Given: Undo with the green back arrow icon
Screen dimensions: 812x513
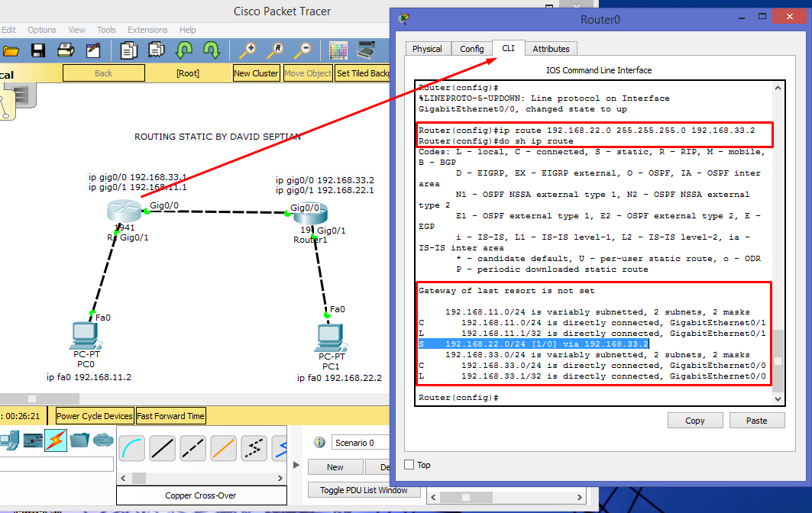Looking at the screenshot, I should coord(184,50).
